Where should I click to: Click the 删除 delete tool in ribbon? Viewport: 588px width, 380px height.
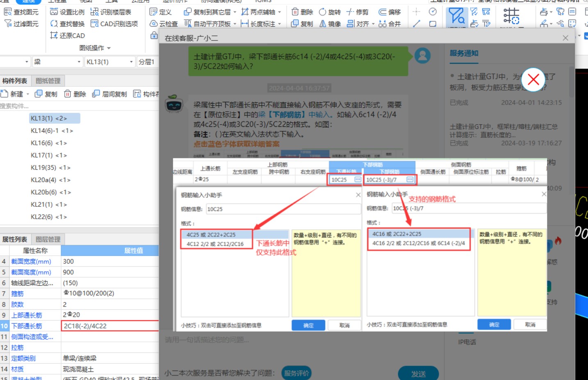[x=302, y=12]
